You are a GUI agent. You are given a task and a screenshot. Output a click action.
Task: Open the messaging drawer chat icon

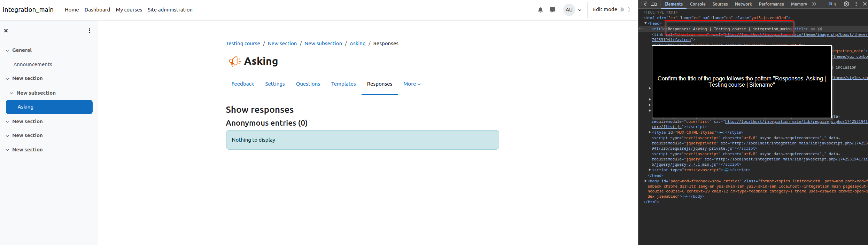click(552, 10)
